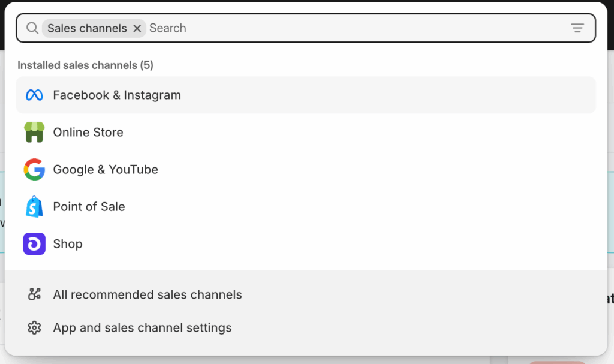Focus the Search text field
Image resolution: width=614 pixels, height=364 pixels.
[354, 28]
